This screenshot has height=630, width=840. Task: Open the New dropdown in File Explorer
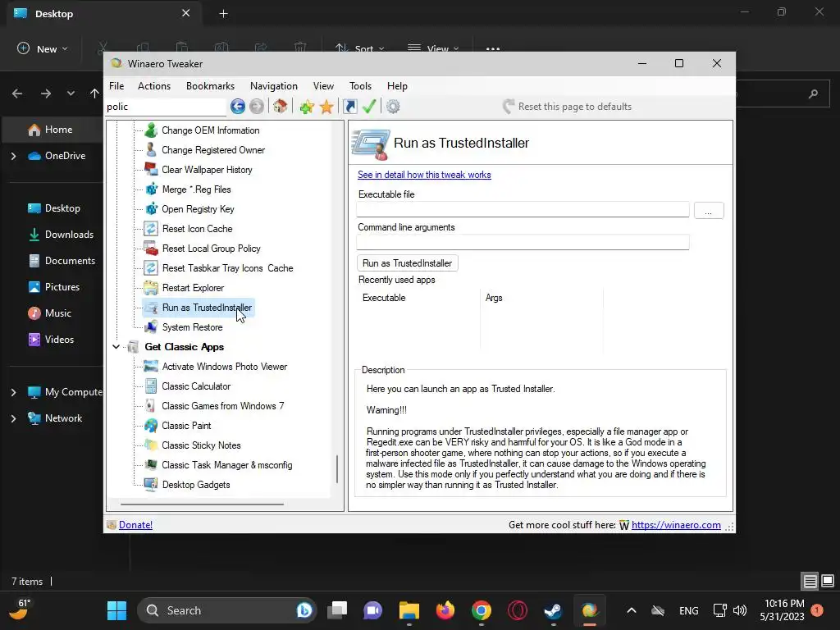[43, 48]
